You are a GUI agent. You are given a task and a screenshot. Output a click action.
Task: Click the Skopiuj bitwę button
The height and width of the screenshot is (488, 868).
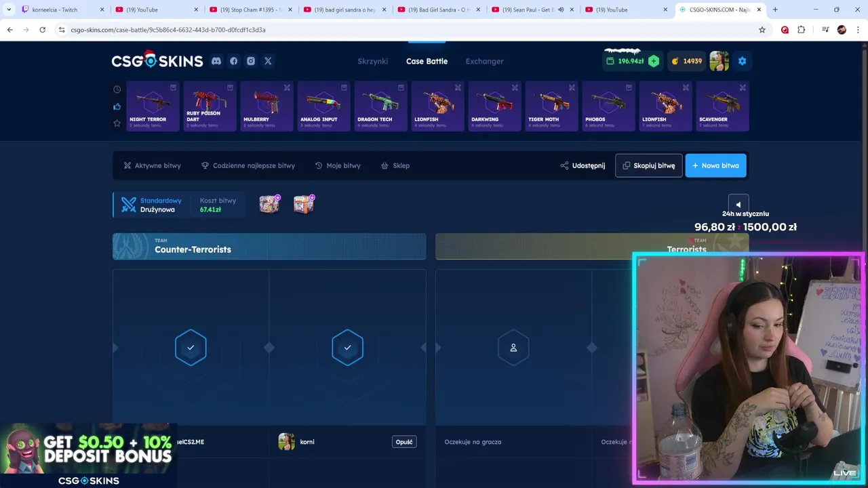(x=648, y=165)
